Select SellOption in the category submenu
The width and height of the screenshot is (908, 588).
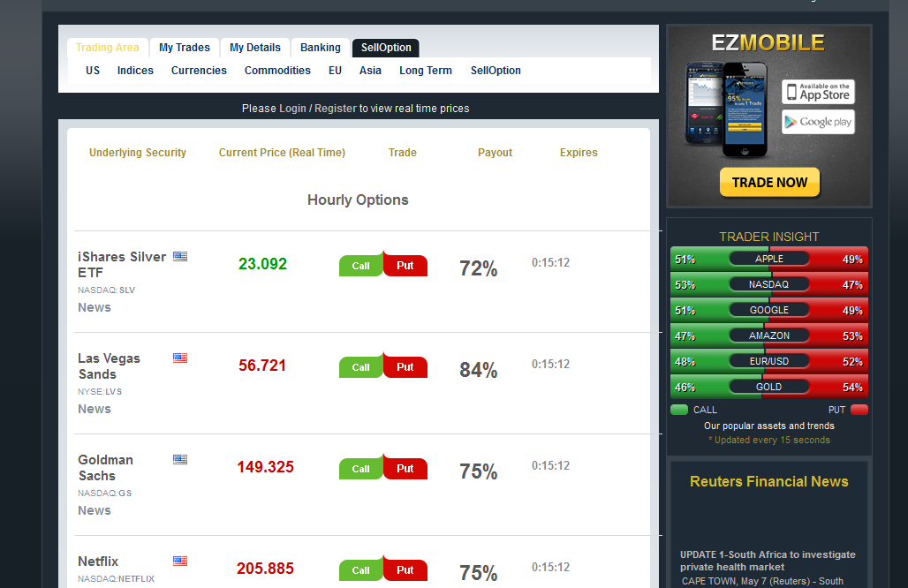pos(496,71)
